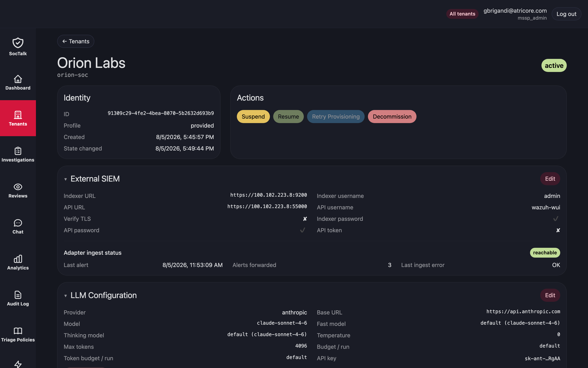
Task: Click the Last ingest error value OK
Action: click(556, 265)
